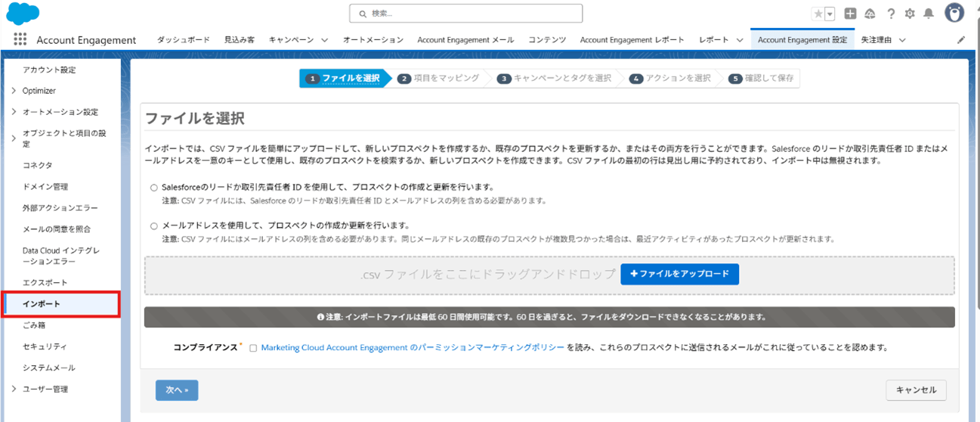980x422 pixels.
Task: Expand the レポート tab dropdown chevron
Action: 739,40
